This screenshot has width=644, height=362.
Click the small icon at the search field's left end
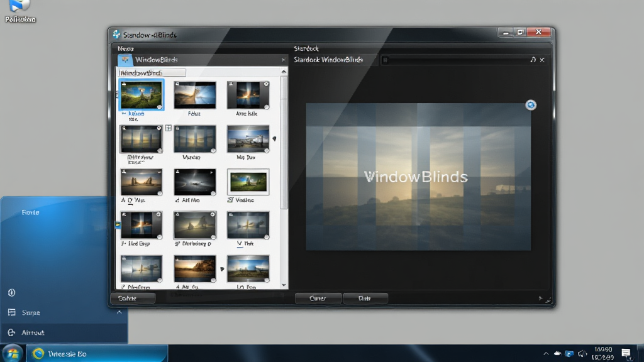click(386, 60)
